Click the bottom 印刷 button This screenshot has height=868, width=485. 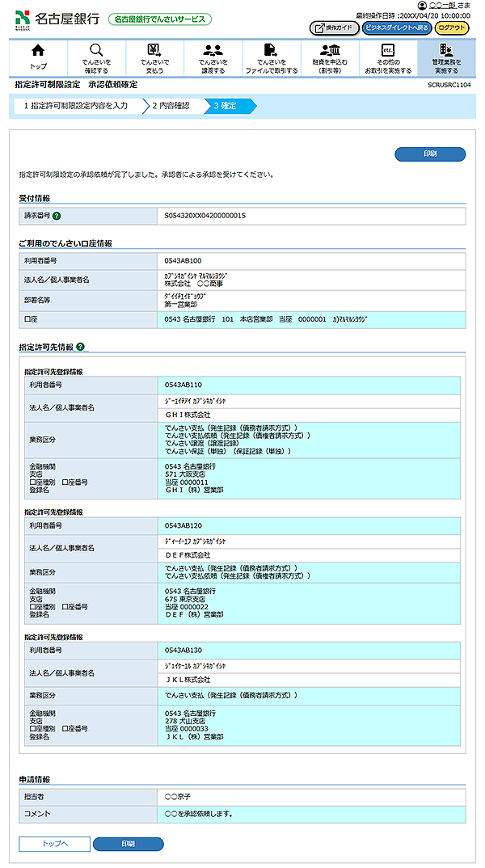pyautogui.click(x=128, y=844)
